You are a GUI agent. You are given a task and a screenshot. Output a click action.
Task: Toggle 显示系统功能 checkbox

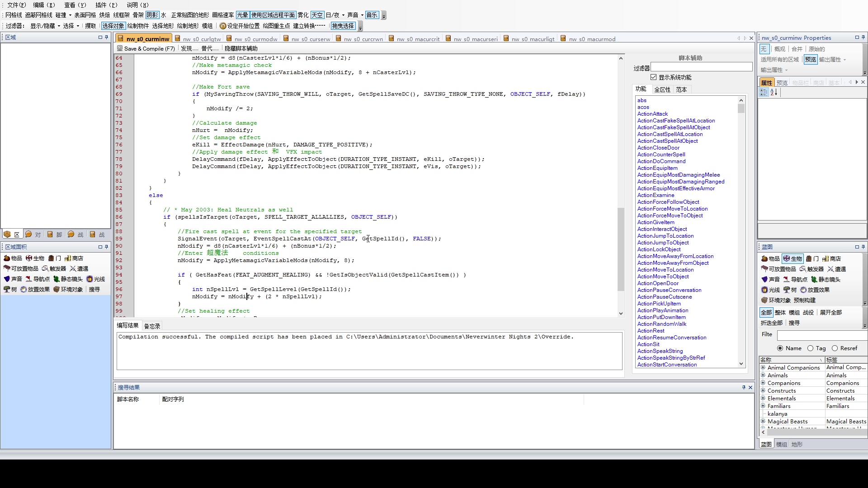coord(653,77)
